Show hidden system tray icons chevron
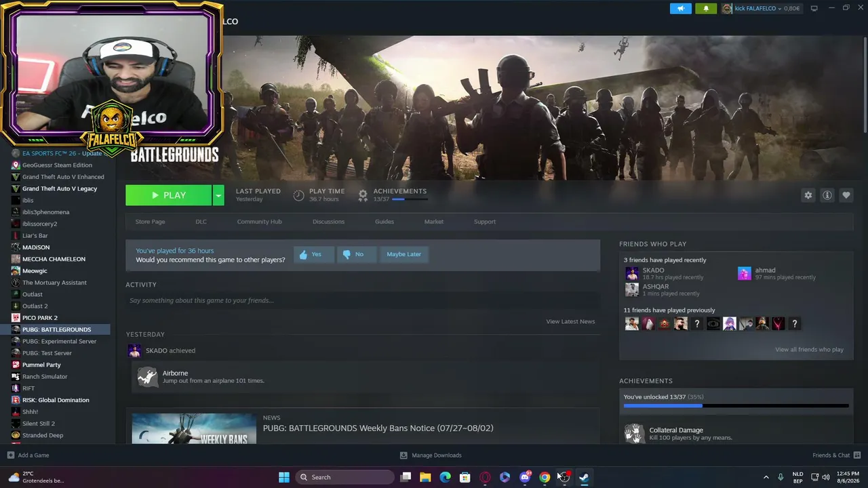 766,477
